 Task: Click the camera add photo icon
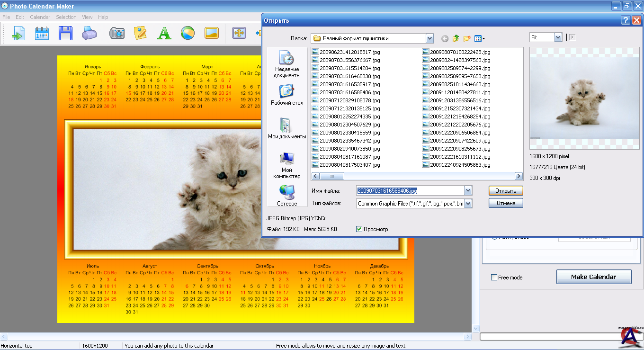tap(116, 33)
